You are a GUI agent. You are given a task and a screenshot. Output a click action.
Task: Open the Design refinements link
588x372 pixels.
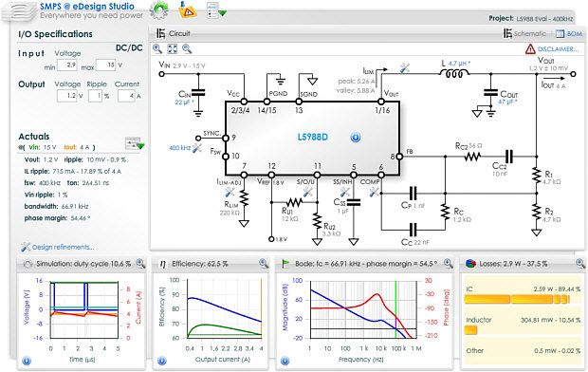pyautogui.click(x=58, y=247)
